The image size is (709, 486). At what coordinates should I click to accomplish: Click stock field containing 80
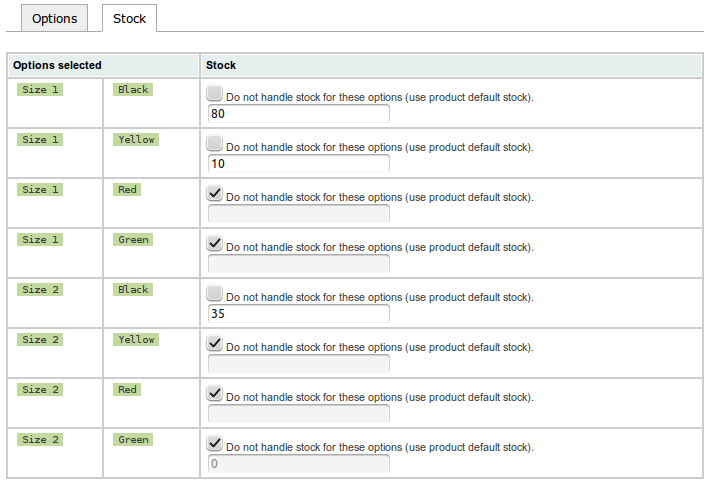point(298,113)
